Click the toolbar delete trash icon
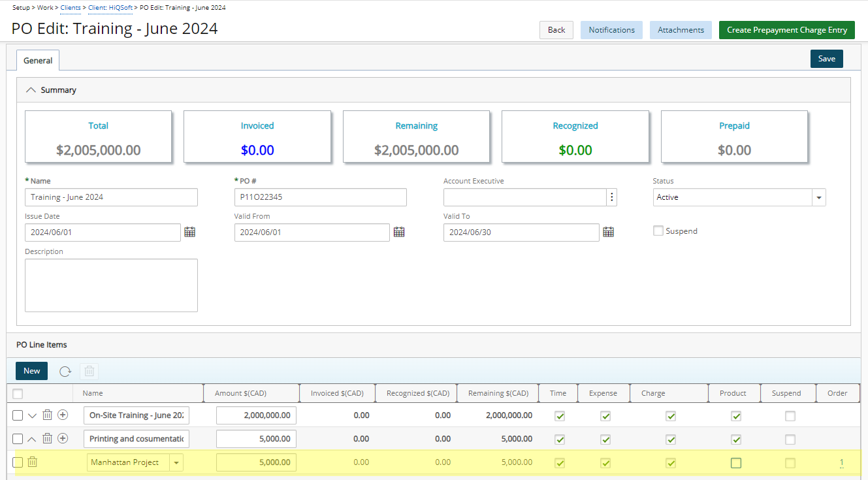This screenshot has width=868, height=480. click(x=89, y=371)
